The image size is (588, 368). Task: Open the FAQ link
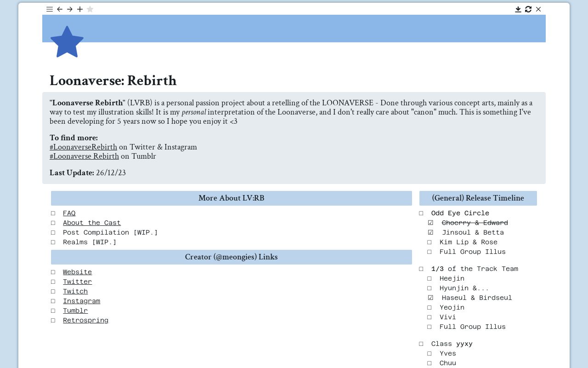point(69,213)
